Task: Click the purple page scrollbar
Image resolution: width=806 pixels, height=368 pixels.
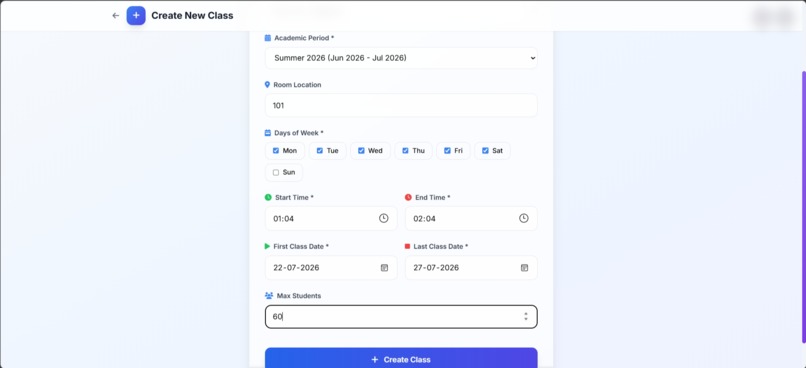Action: click(803, 207)
